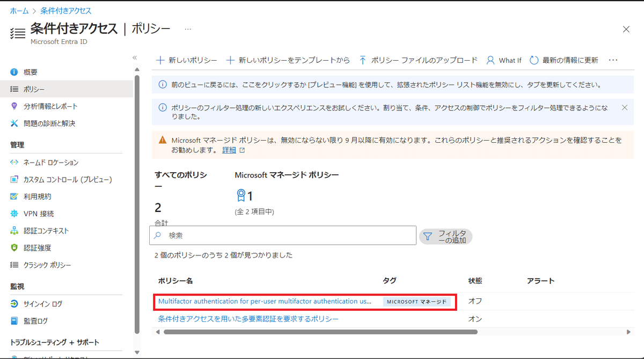Open 分析情報とレポート in the sidebar

pyautogui.click(x=50, y=106)
